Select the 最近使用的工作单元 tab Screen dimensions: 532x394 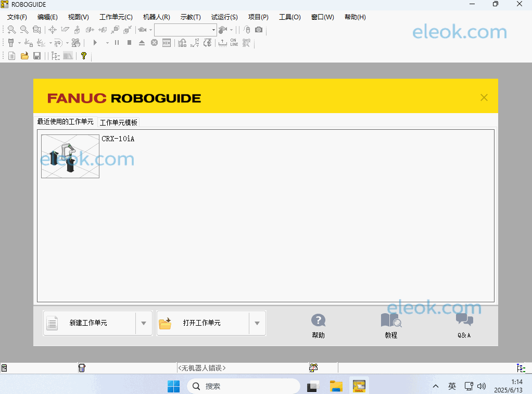point(65,121)
